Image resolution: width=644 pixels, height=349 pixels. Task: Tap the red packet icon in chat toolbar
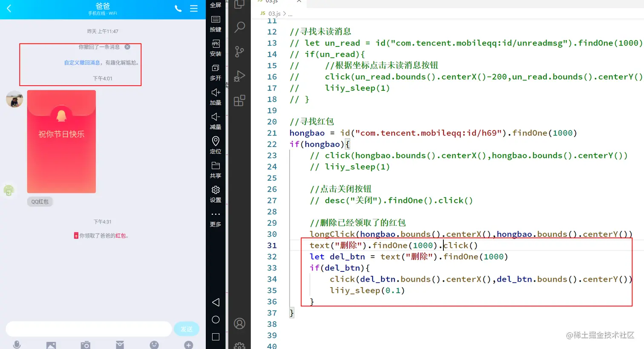(120, 345)
